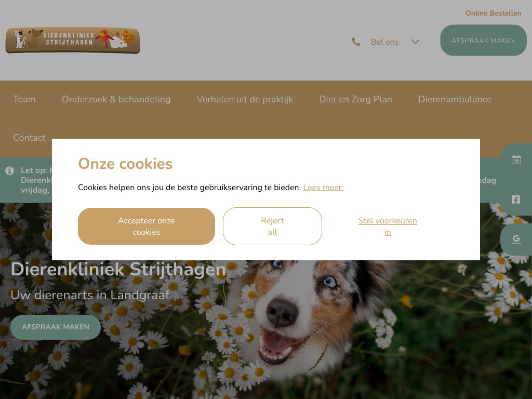The image size is (532, 399).
Task: Click the header Afspraak maken button
Action: (483, 41)
